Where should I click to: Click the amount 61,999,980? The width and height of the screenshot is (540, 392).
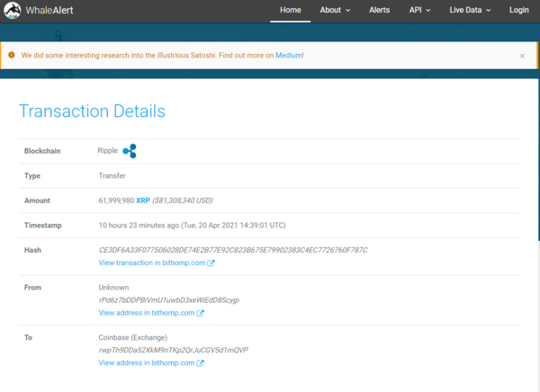116,200
